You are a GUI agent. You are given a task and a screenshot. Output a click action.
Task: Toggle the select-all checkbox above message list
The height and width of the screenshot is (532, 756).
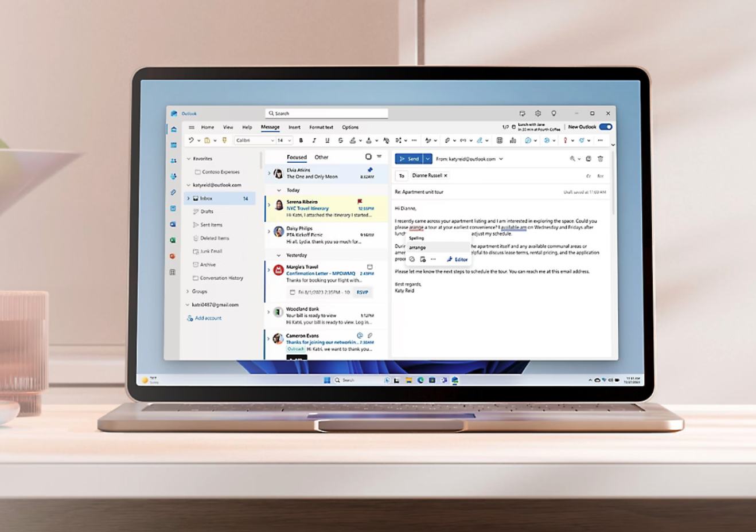click(368, 157)
